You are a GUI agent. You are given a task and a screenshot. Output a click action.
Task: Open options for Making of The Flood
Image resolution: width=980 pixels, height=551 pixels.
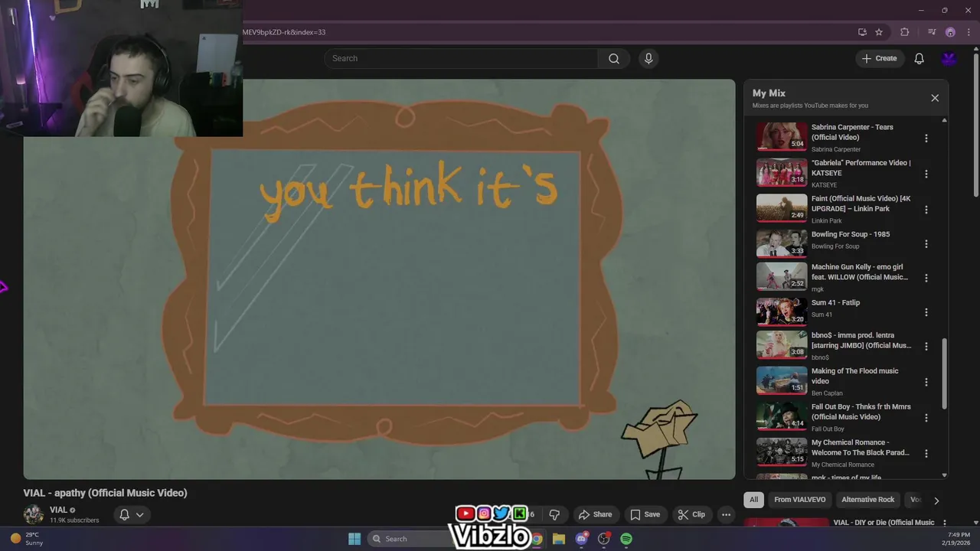(926, 382)
